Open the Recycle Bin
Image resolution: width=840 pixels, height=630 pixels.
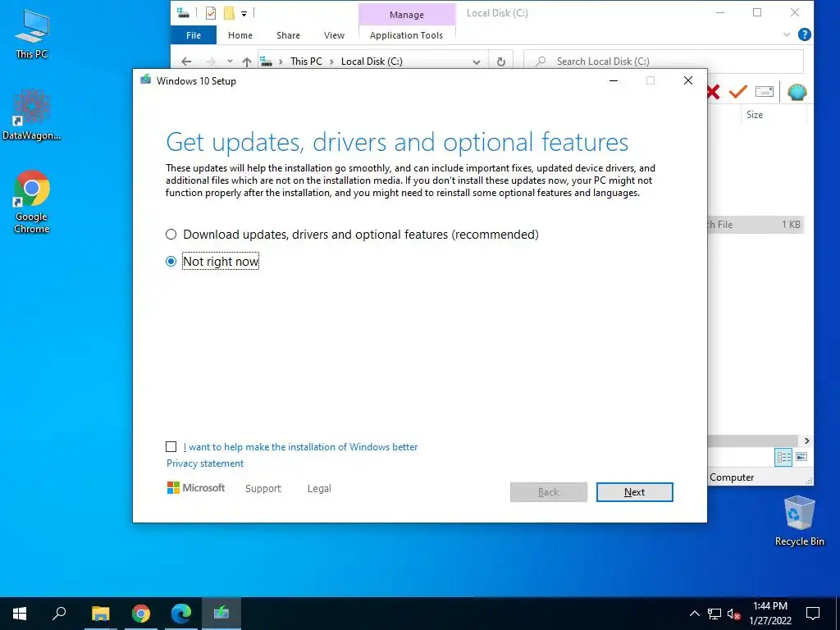pyautogui.click(x=799, y=521)
